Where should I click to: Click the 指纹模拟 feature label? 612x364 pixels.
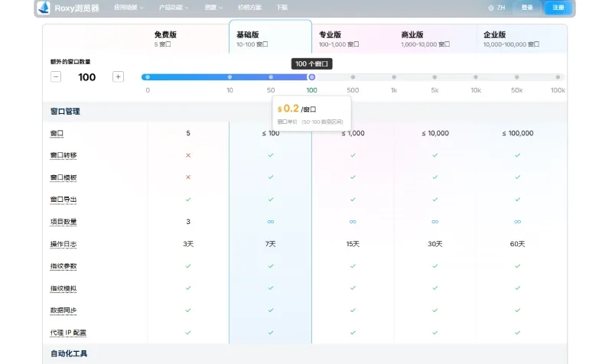coord(63,289)
